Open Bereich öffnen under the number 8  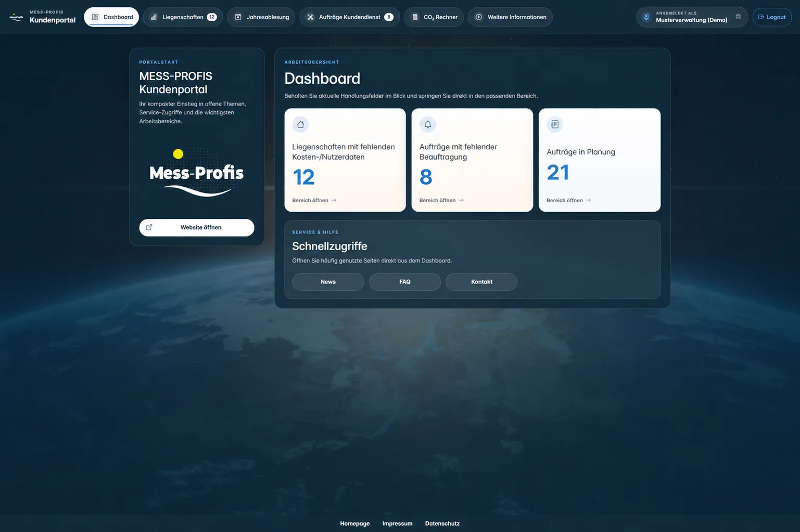coord(441,200)
